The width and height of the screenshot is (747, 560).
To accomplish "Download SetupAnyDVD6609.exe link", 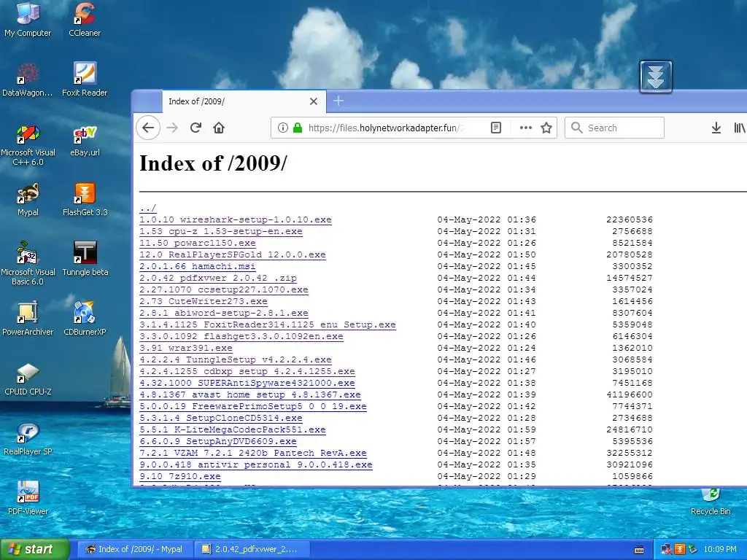I will tap(217, 441).
